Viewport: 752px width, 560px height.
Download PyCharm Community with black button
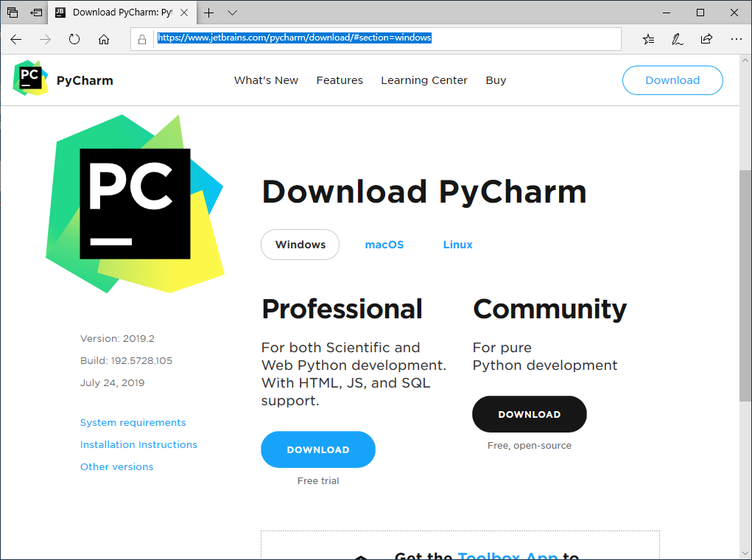(x=530, y=414)
